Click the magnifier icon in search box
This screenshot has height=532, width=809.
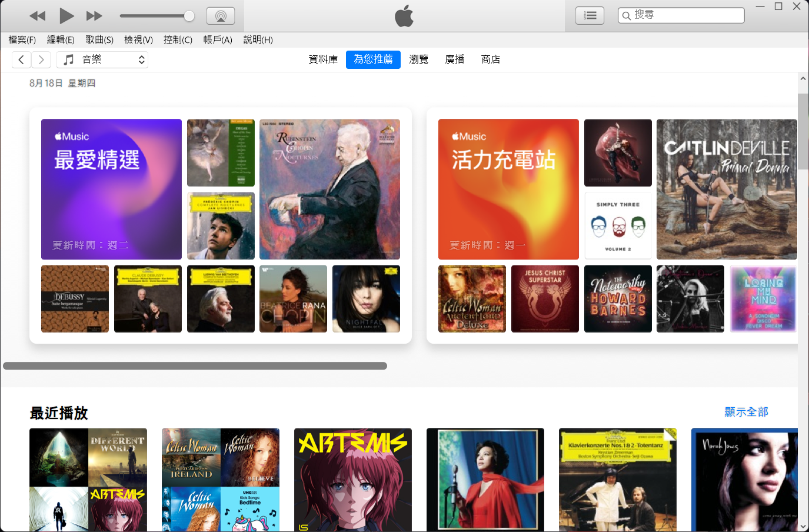(x=627, y=16)
